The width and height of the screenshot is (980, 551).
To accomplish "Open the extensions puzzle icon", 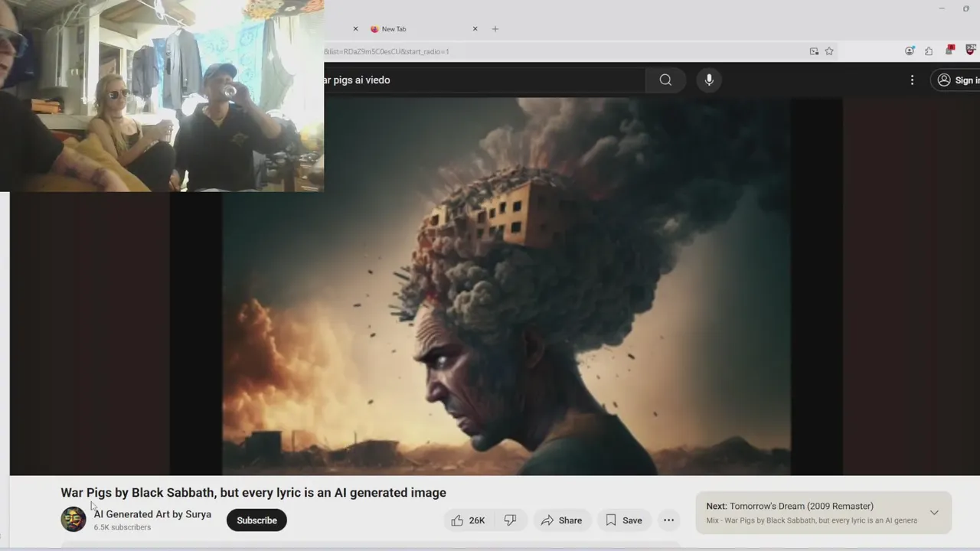I will click(929, 51).
